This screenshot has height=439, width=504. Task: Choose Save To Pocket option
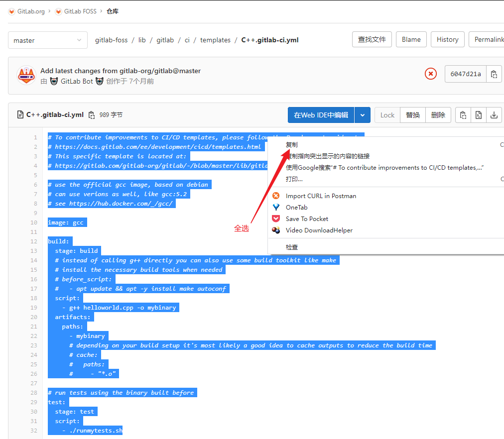click(x=307, y=219)
